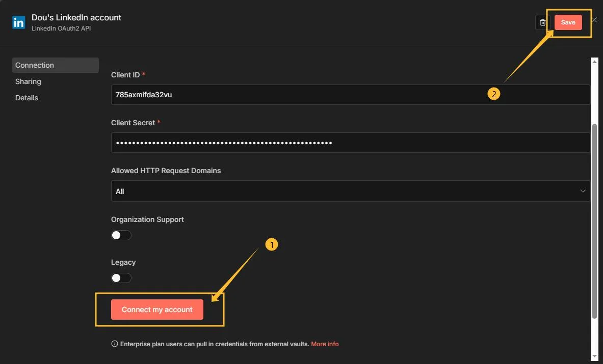
Task: Click the credential name Dou's LinkedIn account
Action: point(76,18)
